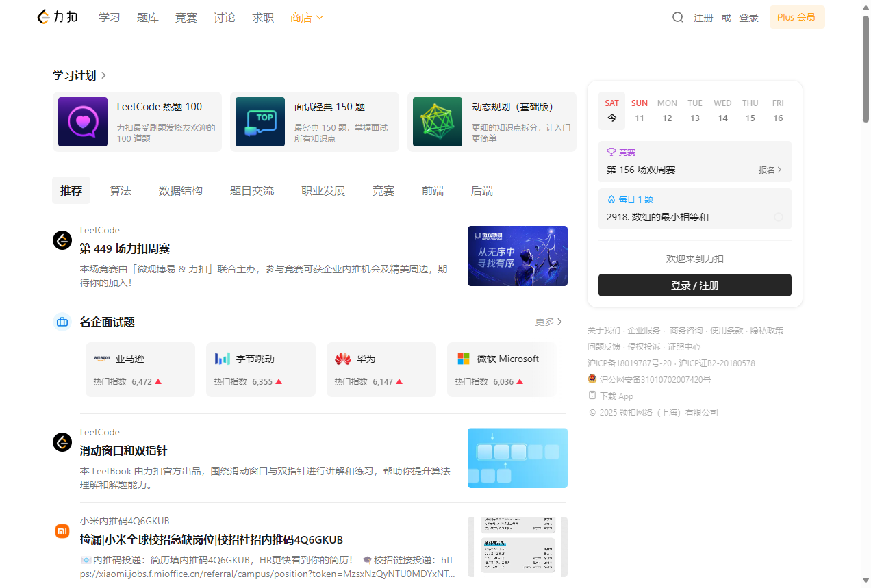Click the Plus 会员 button
Screen dimensions: 871x588
coord(796,17)
